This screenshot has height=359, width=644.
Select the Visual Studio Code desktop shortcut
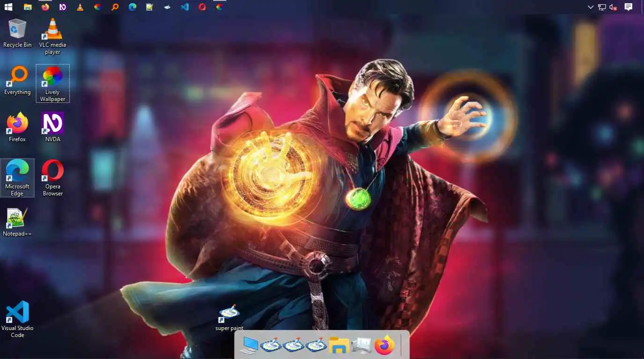click(x=17, y=319)
